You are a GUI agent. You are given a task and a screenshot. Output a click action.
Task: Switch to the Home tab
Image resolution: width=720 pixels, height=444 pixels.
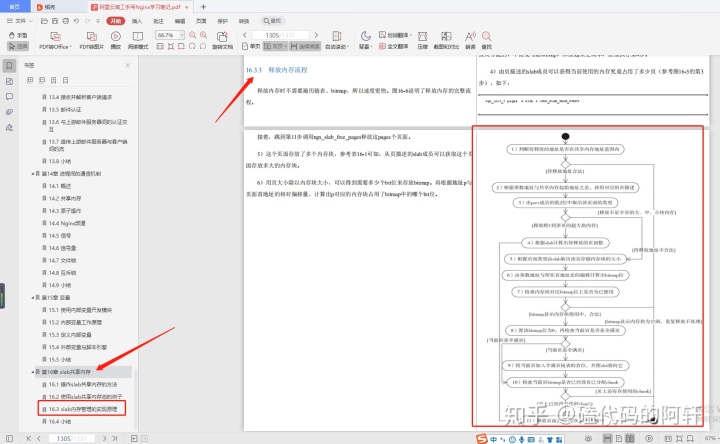15,6
